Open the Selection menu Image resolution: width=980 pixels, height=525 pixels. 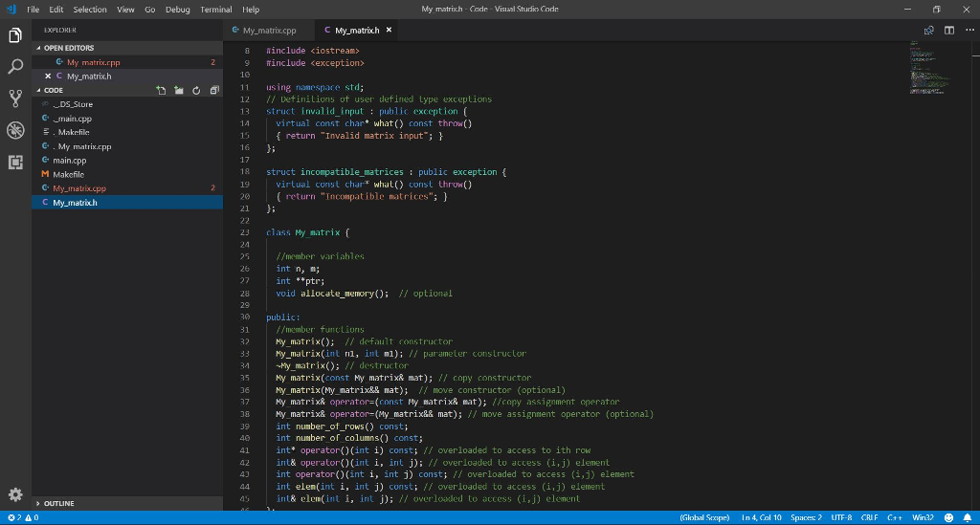click(x=90, y=10)
